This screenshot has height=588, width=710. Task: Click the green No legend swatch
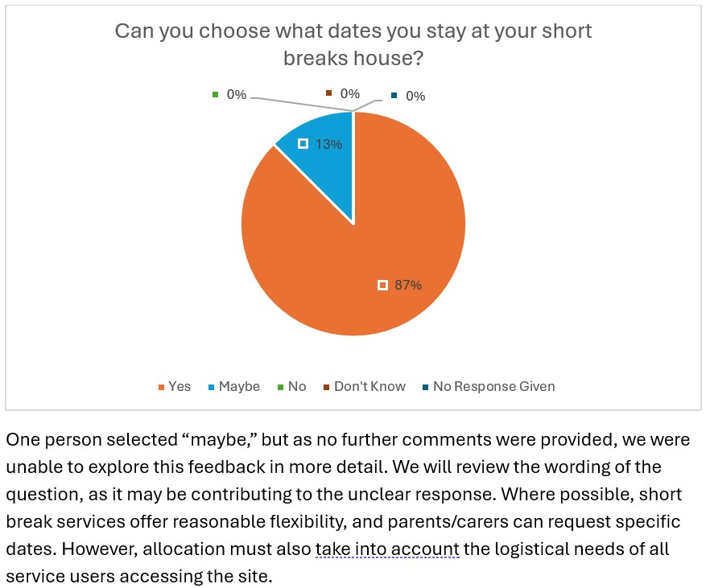pyautogui.click(x=279, y=387)
